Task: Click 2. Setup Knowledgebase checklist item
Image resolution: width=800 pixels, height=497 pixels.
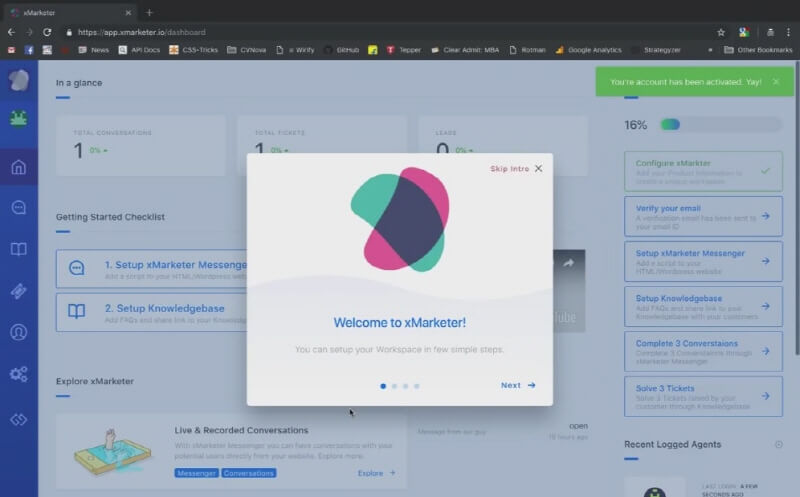Action: tap(152, 312)
